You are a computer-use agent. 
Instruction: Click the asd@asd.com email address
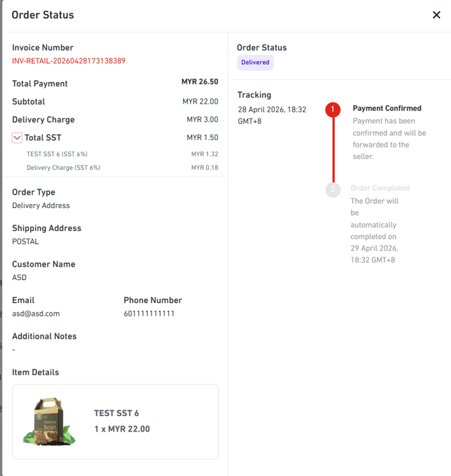pos(36,314)
